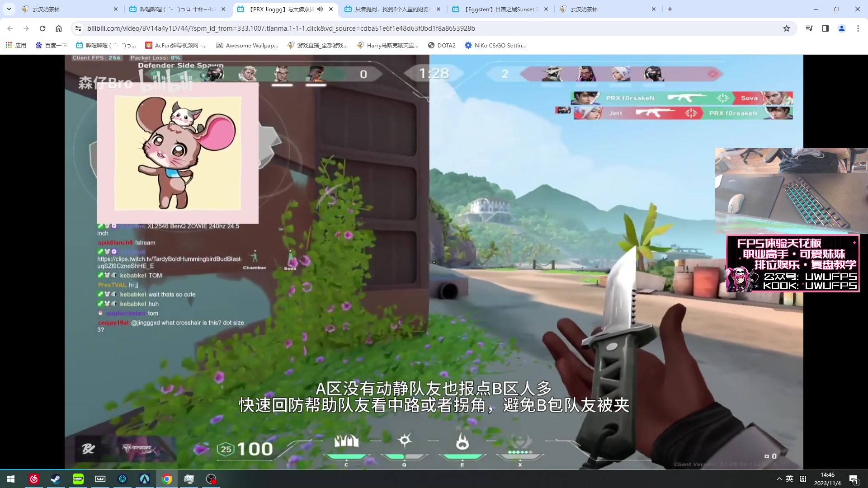This screenshot has height=488, width=868.
Task: Bookmark this page with the star
Action: click(x=787, y=28)
